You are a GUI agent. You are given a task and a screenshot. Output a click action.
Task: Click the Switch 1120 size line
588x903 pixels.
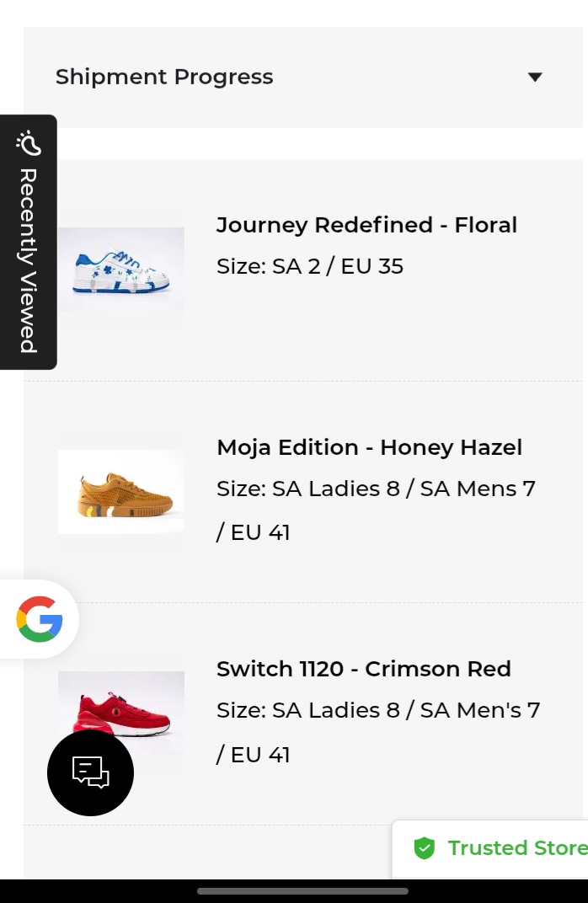378,711
